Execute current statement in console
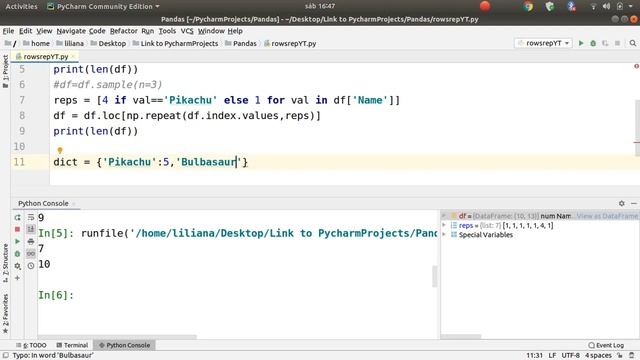The height and width of the screenshot is (360, 640). coord(18,242)
